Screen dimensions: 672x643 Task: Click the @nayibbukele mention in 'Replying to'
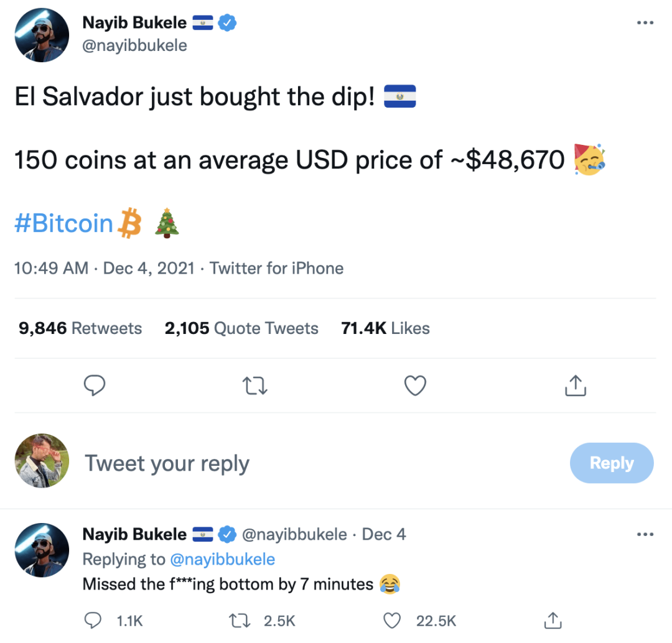222,559
